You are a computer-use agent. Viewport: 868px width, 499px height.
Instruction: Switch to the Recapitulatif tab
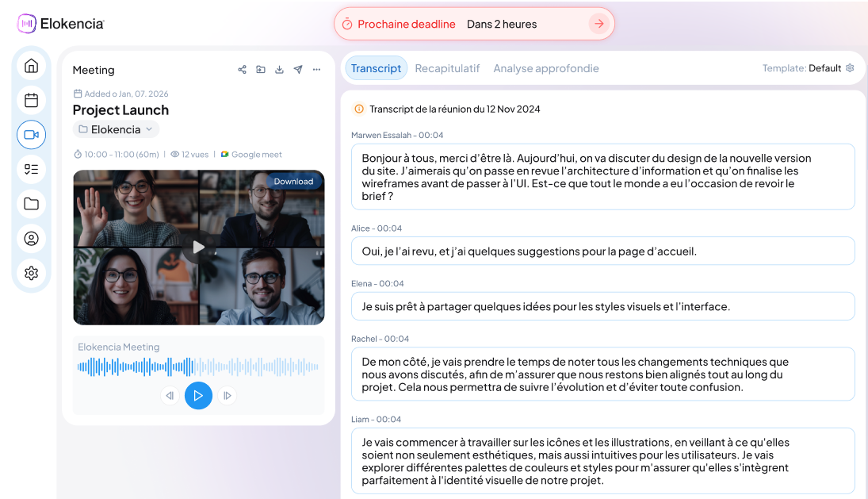pos(447,68)
